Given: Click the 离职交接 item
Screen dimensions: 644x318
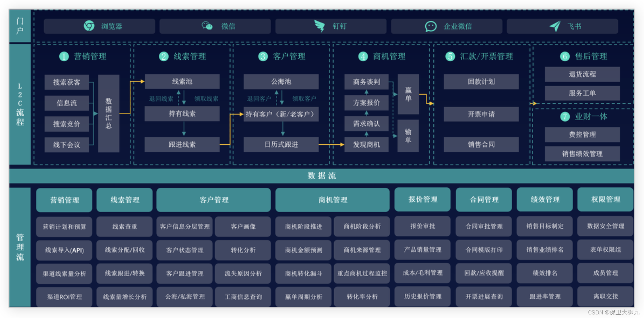Looking at the screenshot, I should (x=605, y=296).
